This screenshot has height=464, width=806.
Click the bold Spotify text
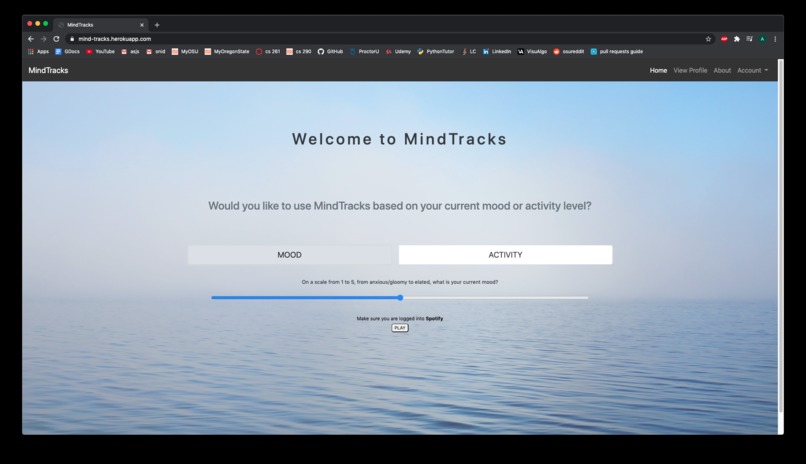click(x=434, y=319)
